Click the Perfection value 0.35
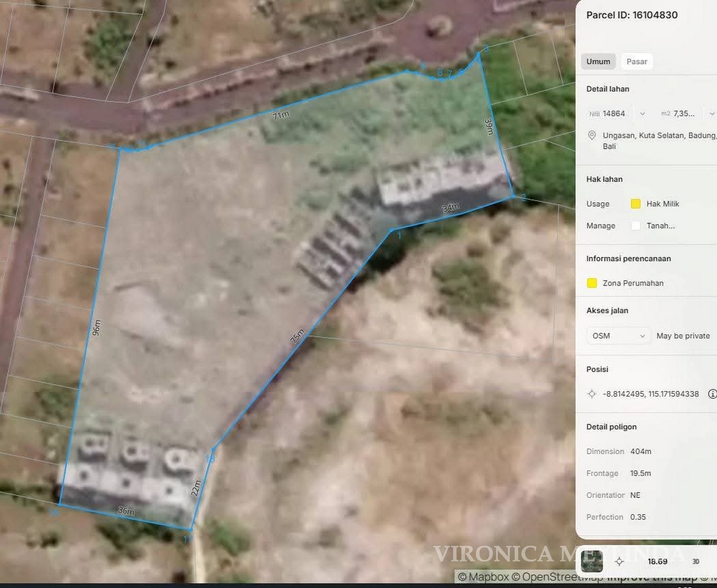The height and width of the screenshot is (588, 717). (x=638, y=517)
